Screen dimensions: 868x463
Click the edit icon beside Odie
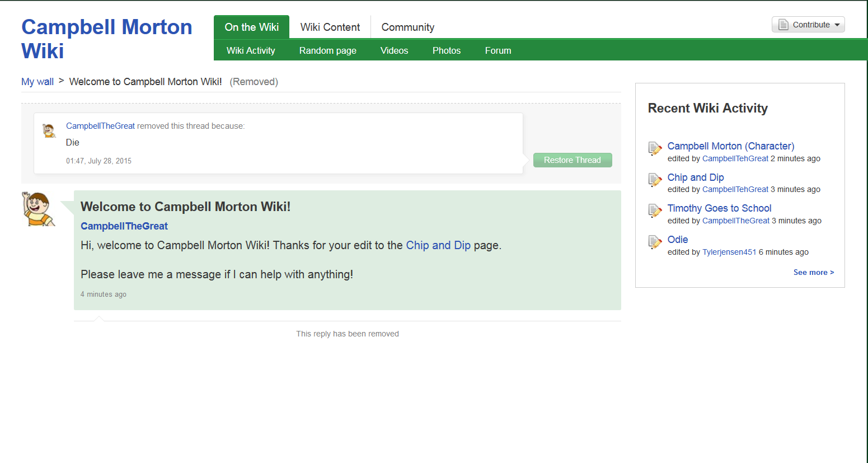tap(655, 242)
